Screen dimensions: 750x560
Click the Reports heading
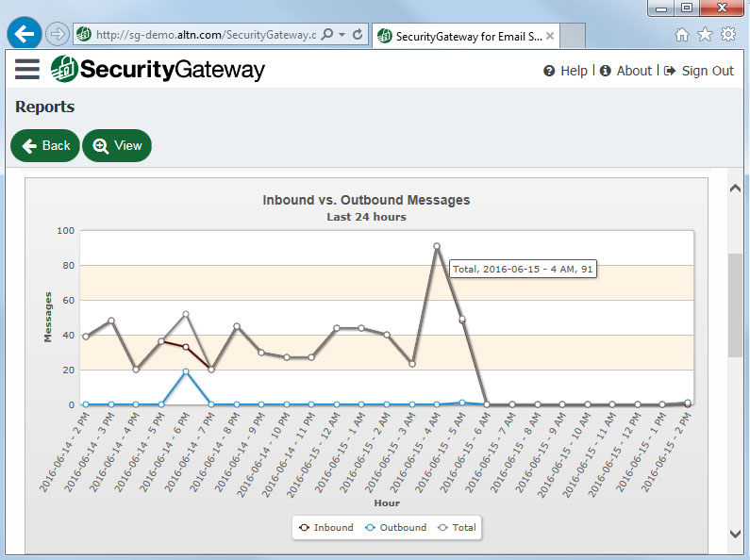click(x=45, y=107)
